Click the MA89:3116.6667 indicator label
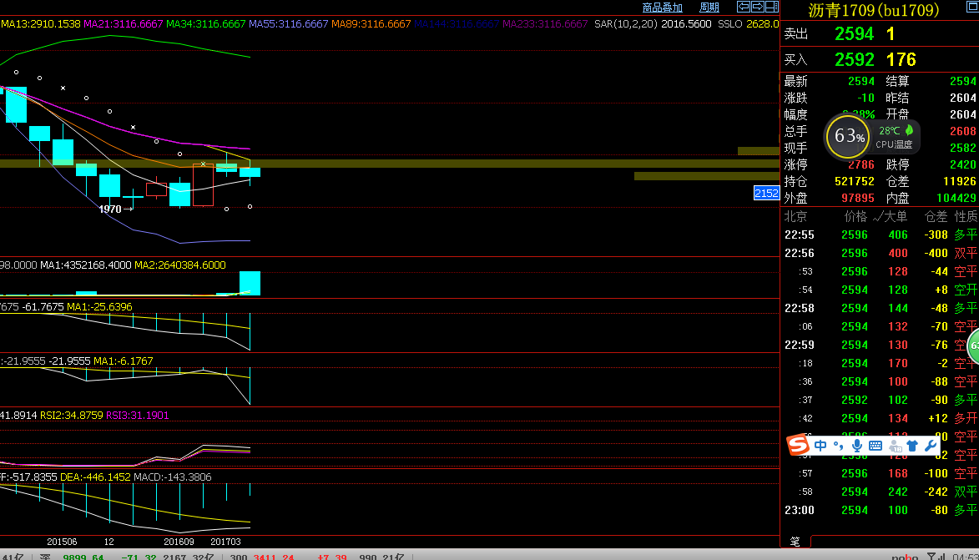This screenshot has height=560, width=979. tap(371, 23)
